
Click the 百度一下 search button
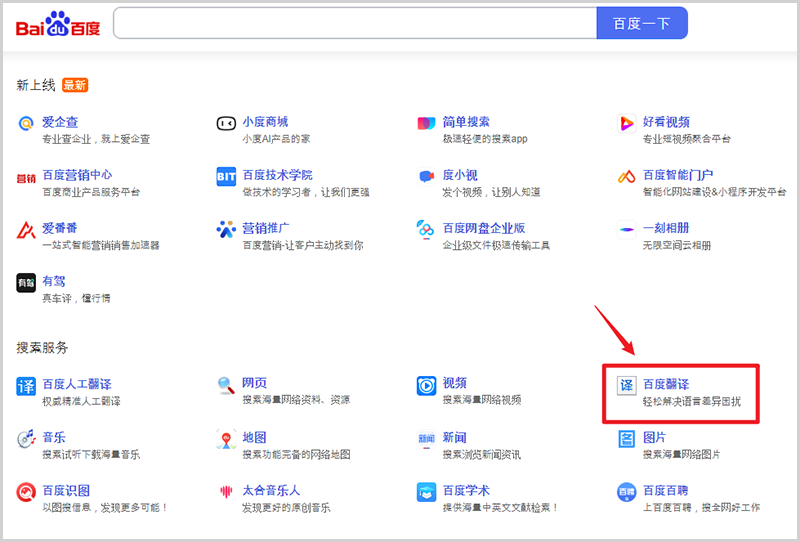642,23
